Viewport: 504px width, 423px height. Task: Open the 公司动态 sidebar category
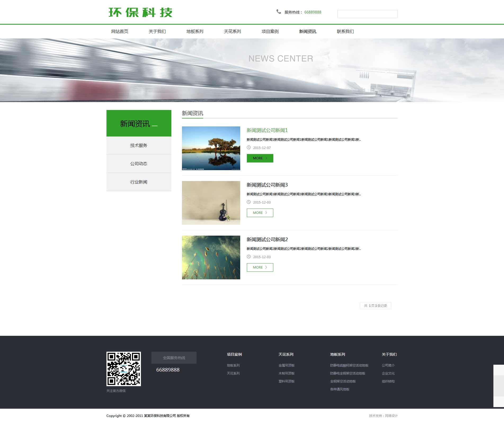pyautogui.click(x=139, y=164)
